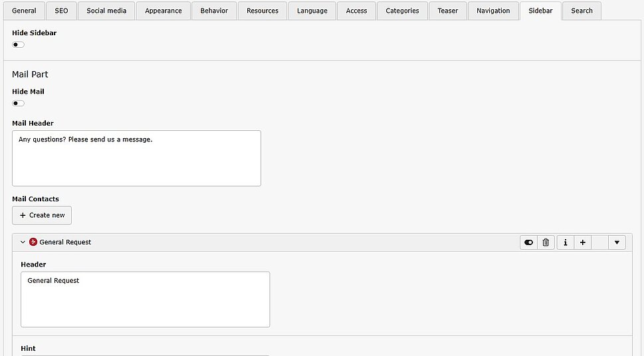Add new record after General Request
The width and height of the screenshot is (644, 356).
pos(582,242)
